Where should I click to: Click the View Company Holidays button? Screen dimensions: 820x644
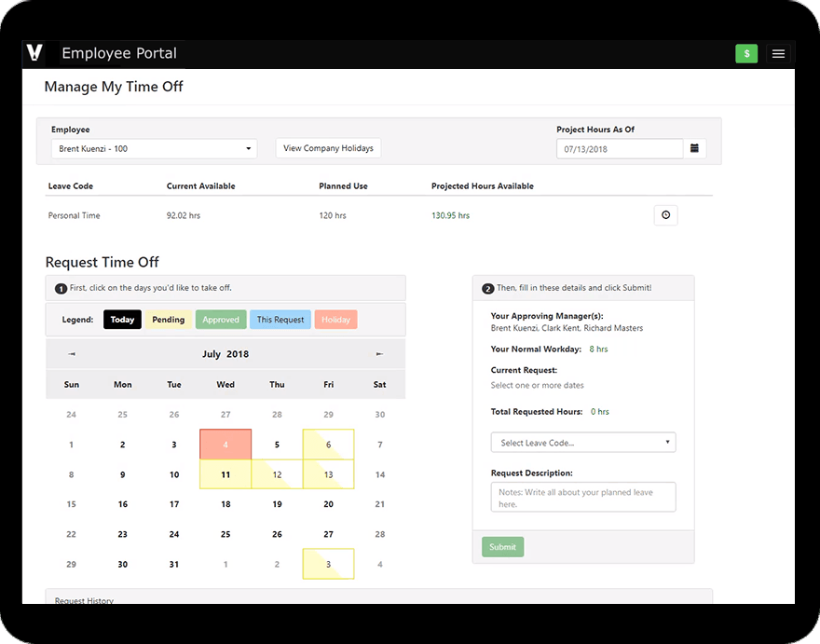point(328,147)
